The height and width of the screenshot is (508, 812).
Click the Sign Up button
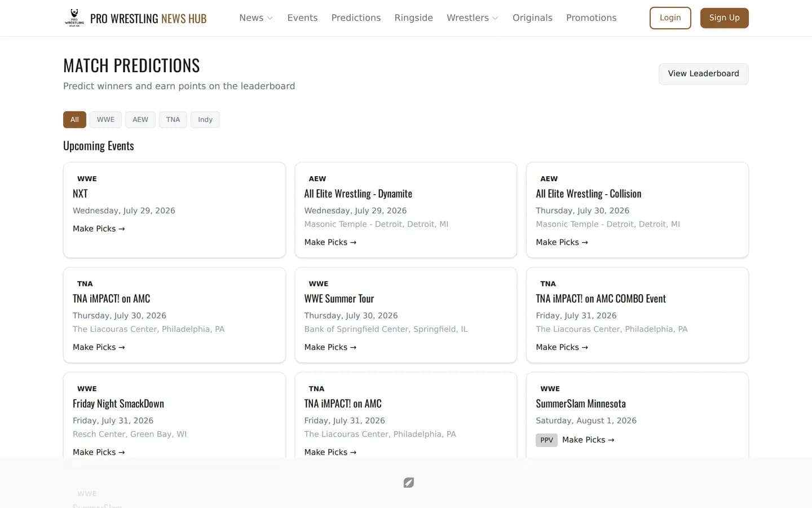click(724, 18)
